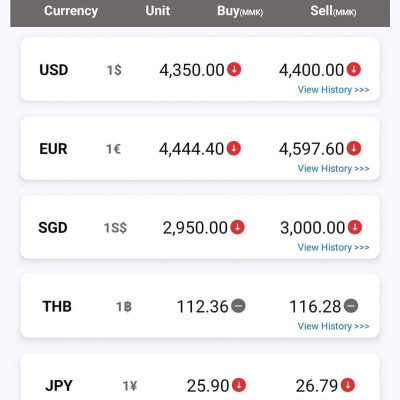This screenshot has height=400, width=400.
Task: Select the Buy (MMK) column header
Action: (240, 11)
